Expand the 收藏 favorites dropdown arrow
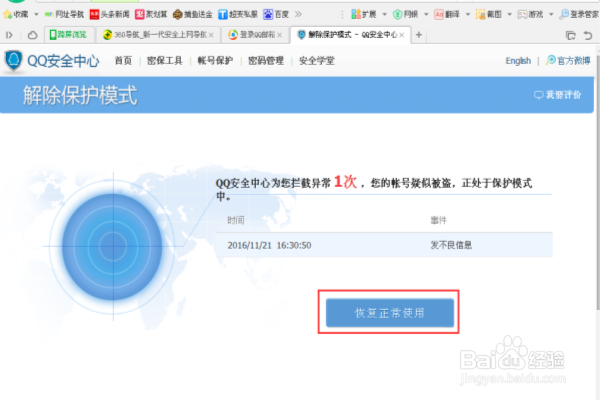Viewport: 600px width, 400px height. point(36,15)
